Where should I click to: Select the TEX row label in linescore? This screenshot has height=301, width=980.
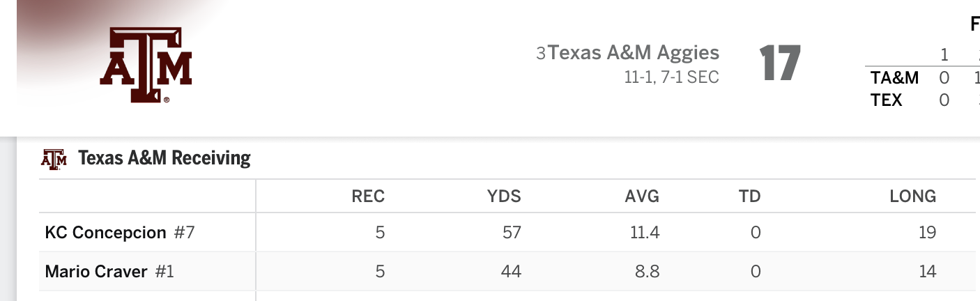point(887,100)
